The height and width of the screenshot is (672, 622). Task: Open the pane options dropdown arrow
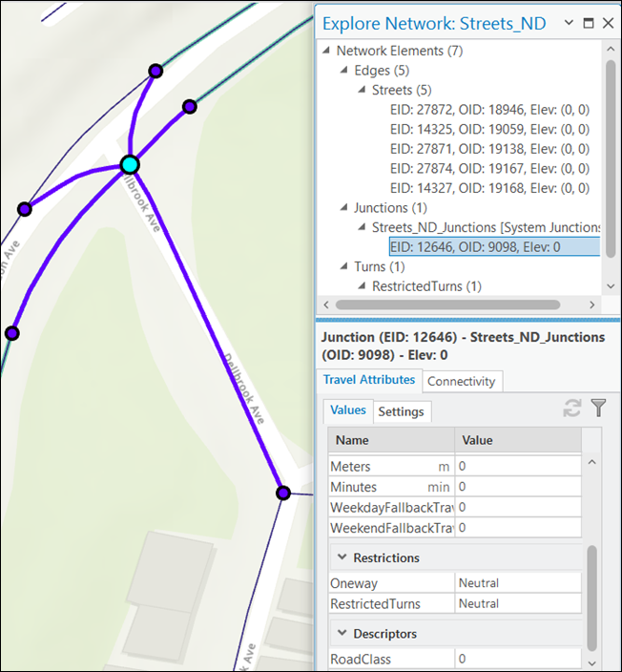click(569, 23)
